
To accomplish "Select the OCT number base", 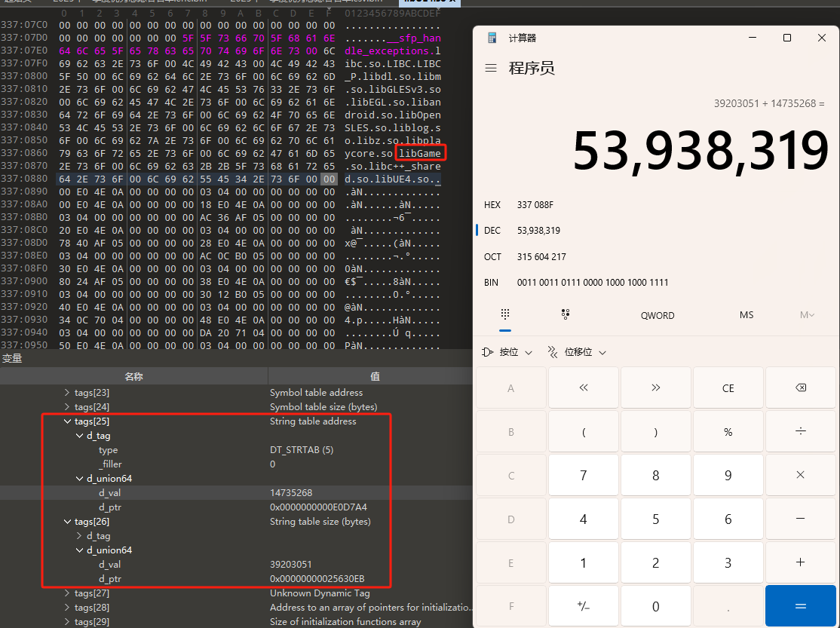I will [492, 257].
